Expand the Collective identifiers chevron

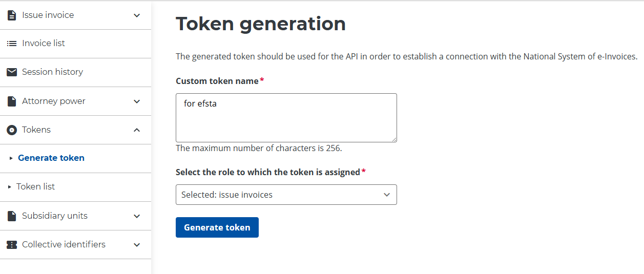(137, 245)
